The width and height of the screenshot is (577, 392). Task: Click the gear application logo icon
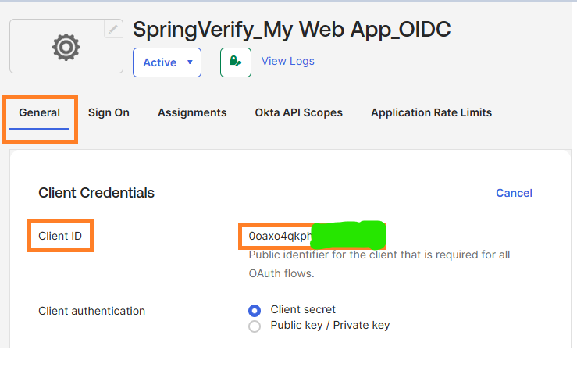(66, 48)
